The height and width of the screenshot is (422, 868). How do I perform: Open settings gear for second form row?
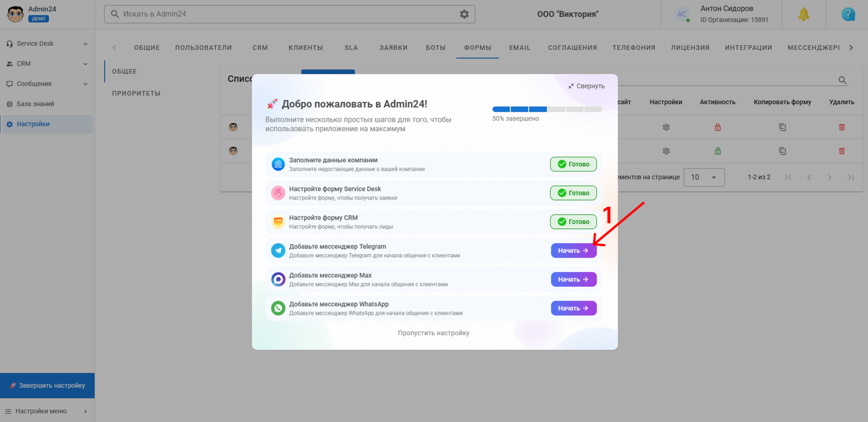[666, 151]
